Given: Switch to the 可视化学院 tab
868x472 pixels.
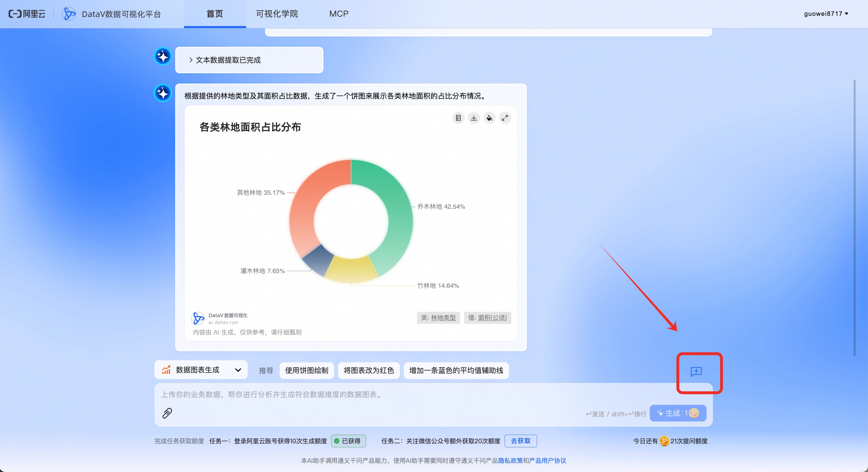Looking at the screenshot, I should (277, 14).
